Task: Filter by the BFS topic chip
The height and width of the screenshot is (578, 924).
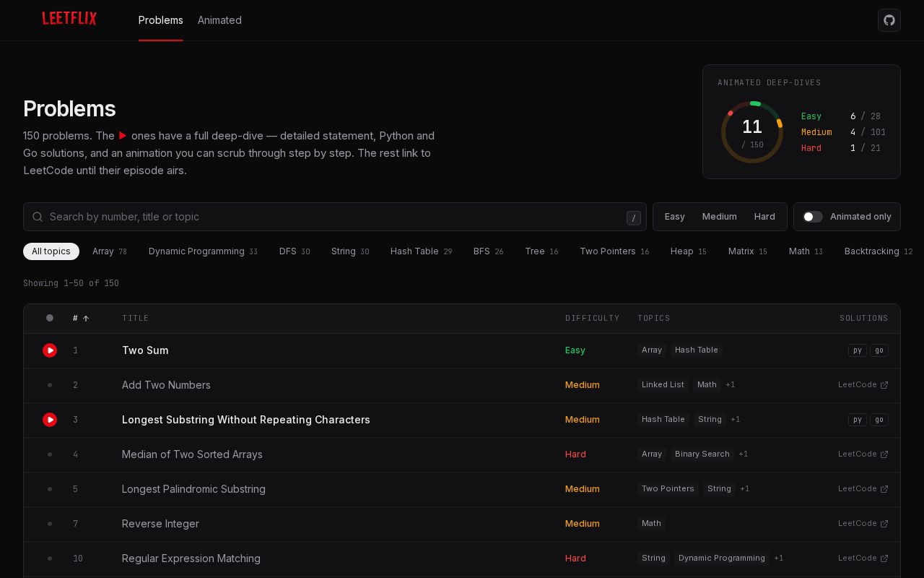Action: [x=489, y=251]
